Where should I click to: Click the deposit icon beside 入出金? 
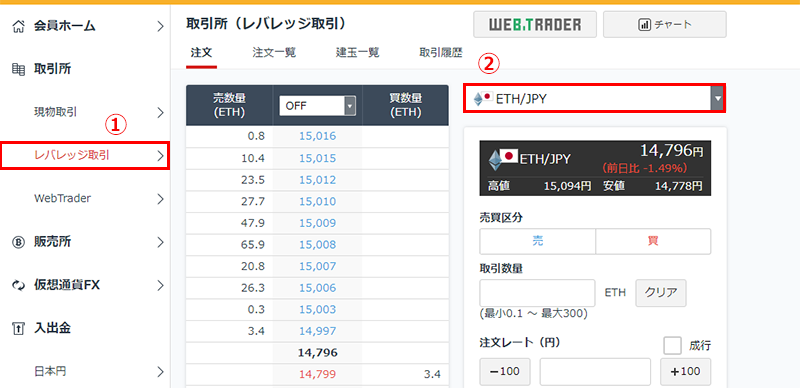(x=18, y=328)
